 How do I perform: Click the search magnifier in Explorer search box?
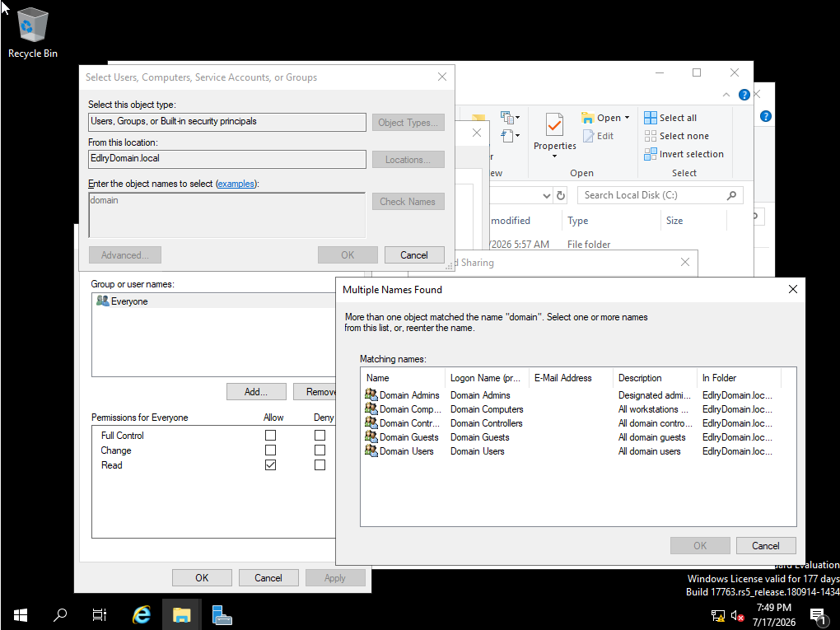click(732, 195)
